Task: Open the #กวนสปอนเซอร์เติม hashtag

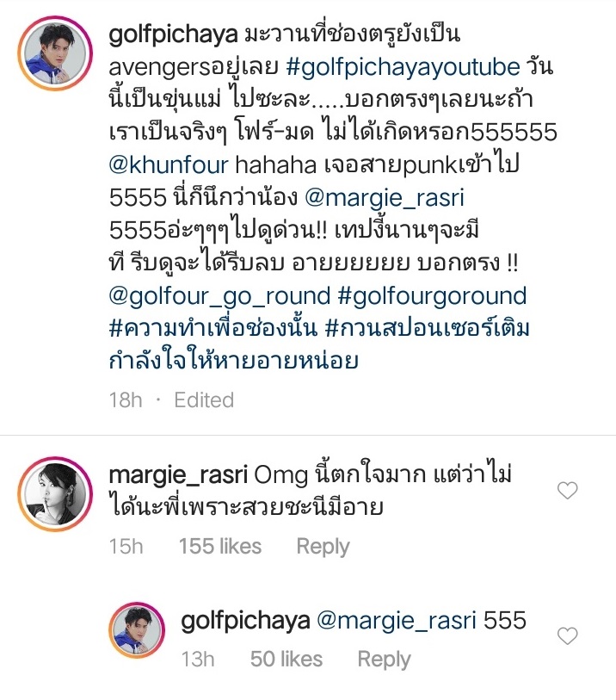Action: point(319,344)
